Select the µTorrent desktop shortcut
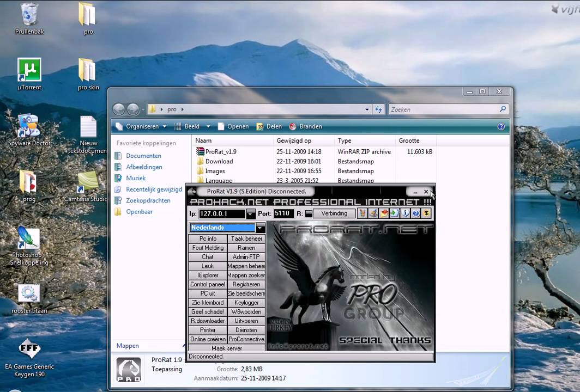Viewport: 580px width, 392px height. point(29,74)
